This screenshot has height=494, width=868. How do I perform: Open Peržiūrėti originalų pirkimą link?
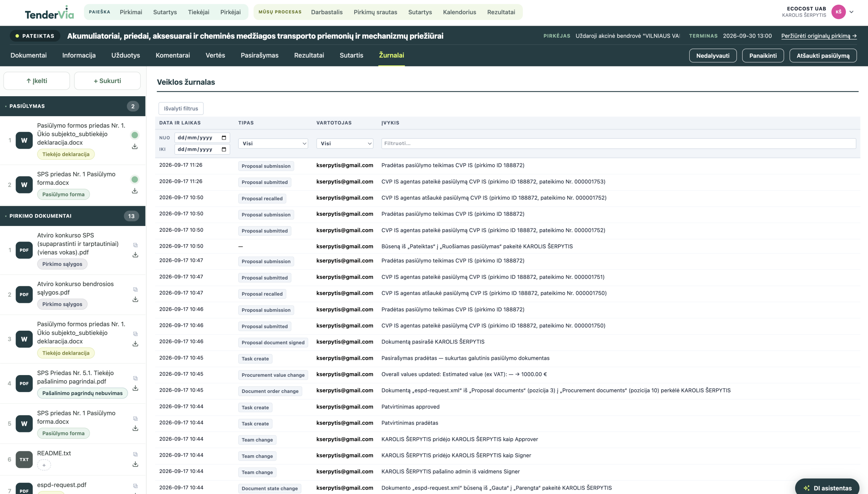coord(819,36)
